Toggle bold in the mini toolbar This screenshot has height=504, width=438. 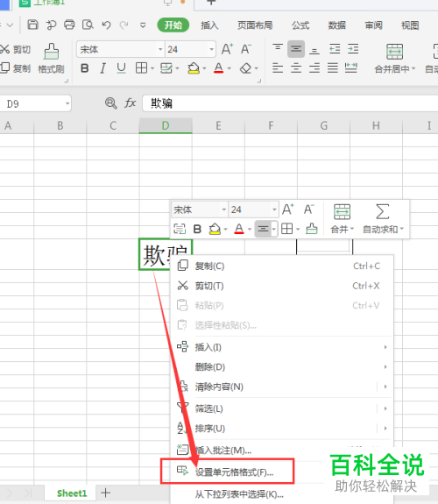click(197, 229)
